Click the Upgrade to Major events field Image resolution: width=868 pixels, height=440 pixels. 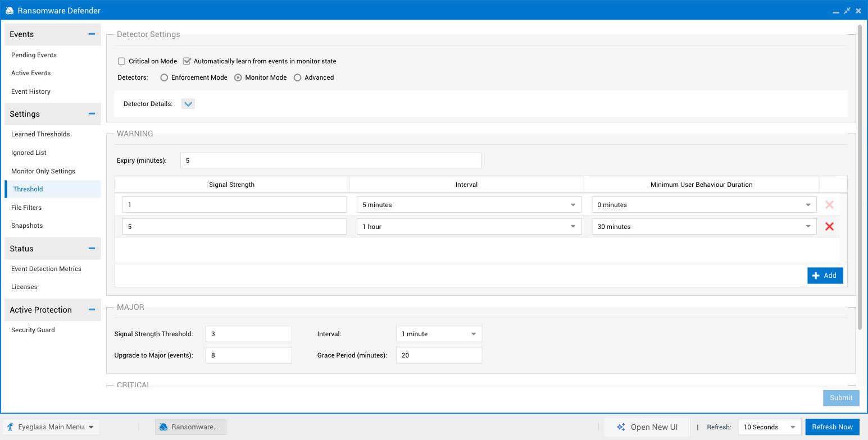point(249,355)
